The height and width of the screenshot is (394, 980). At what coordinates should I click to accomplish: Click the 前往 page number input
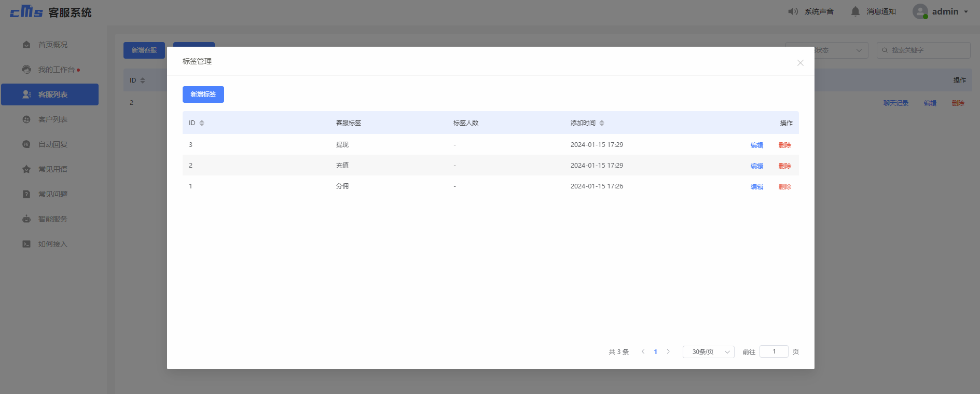click(774, 351)
